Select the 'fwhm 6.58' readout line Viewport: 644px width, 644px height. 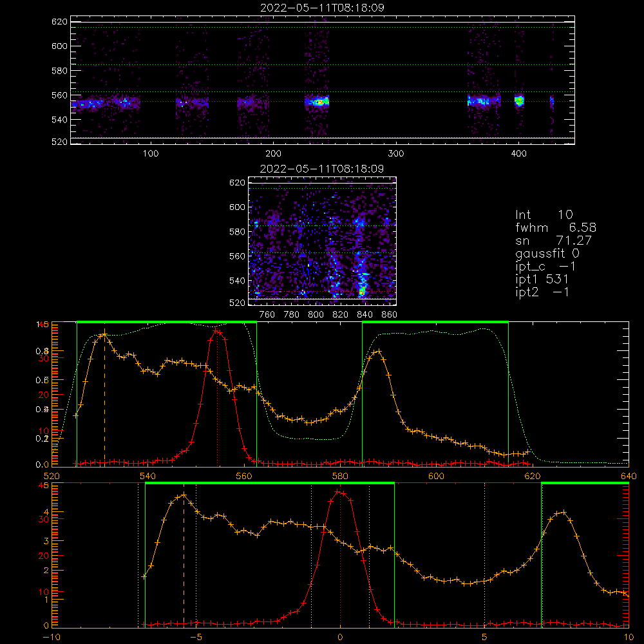556,227
